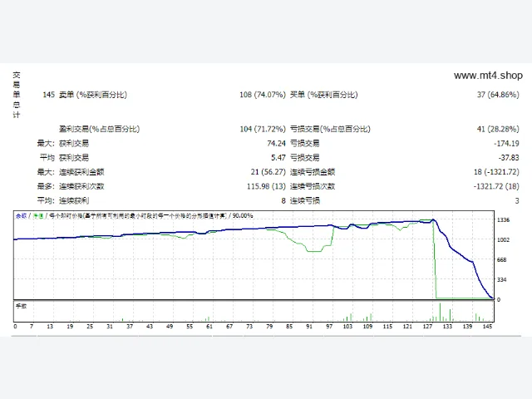Click the x-axis label 7

pyautogui.click(x=32, y=327)
